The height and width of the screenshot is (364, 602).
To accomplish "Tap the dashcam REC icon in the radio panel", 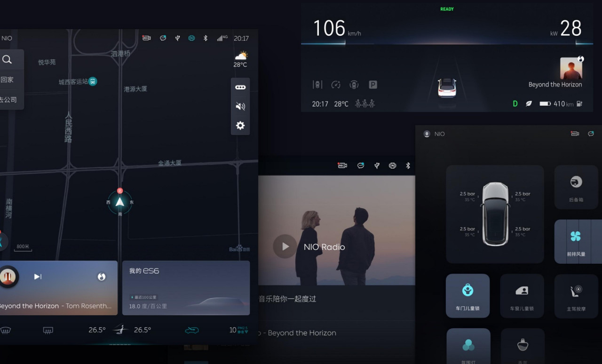I will (x=342, y=166).
